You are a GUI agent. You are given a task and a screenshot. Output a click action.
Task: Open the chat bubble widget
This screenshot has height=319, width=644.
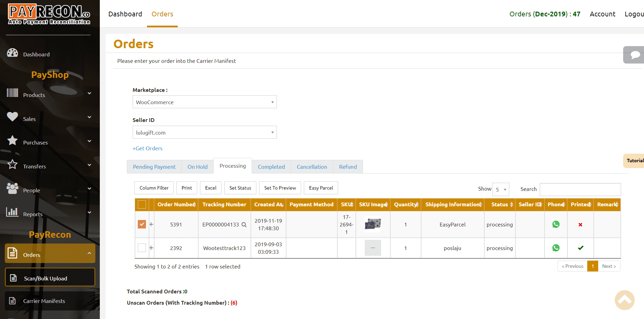(634, 55)
